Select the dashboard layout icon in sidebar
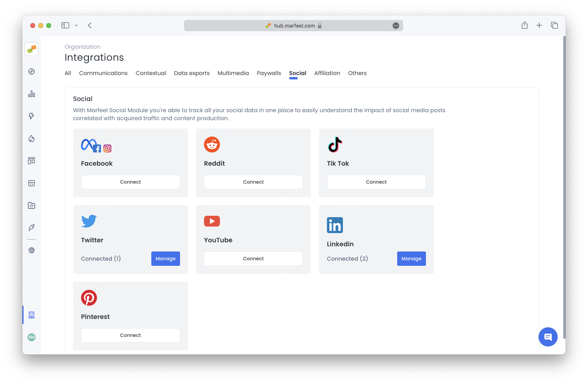This screenshot has width=588, height=384. click(31, 161)
